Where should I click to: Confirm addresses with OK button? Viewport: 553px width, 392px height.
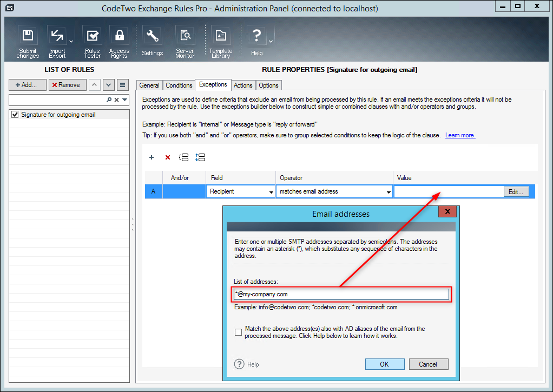[385, 364]
